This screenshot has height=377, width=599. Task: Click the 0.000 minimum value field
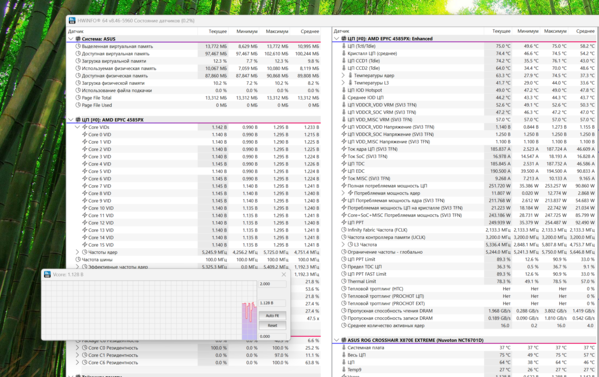click(x=272, y=336)
